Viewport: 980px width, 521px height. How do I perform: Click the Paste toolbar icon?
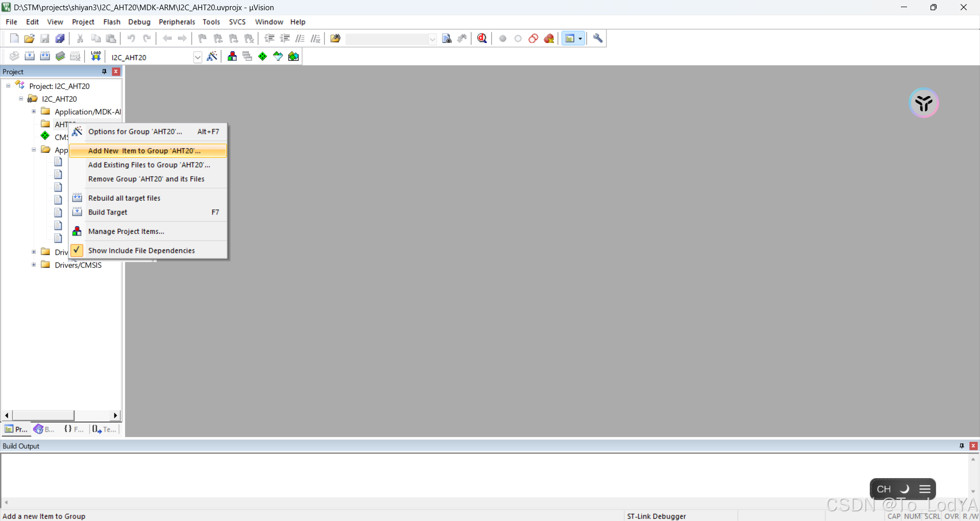pyautogui.click(x=111, y=38)
